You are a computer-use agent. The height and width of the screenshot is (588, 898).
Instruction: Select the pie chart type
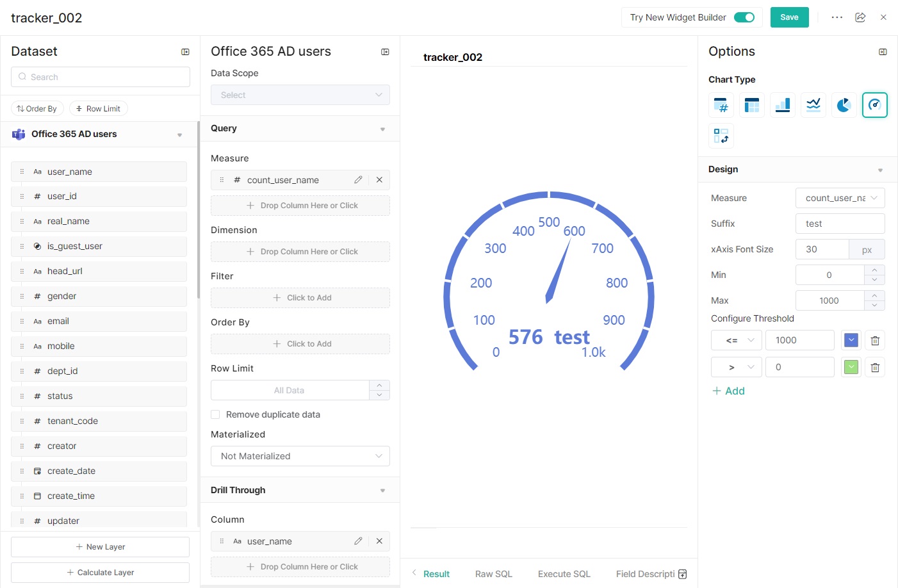pyautogui.click(x=844, y=104)
